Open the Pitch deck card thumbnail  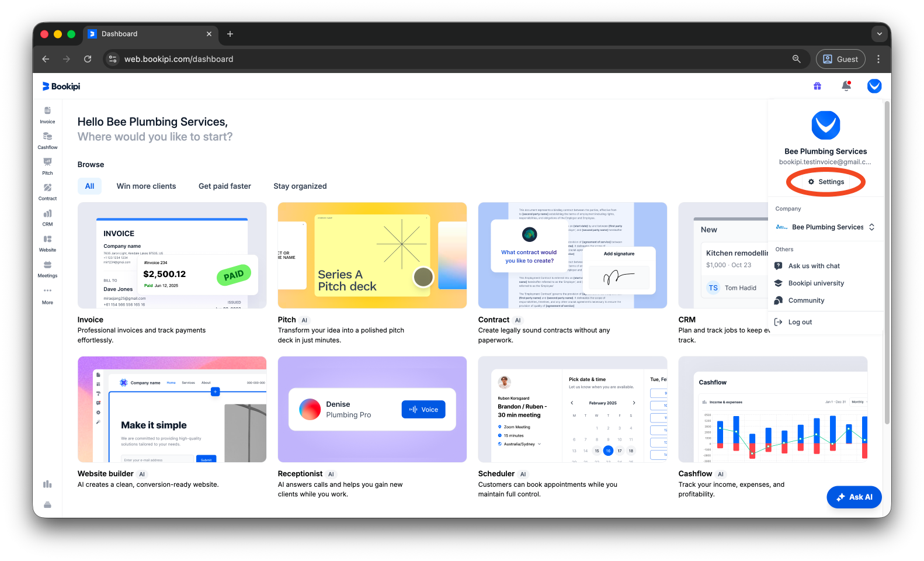[x=372, y=255]
